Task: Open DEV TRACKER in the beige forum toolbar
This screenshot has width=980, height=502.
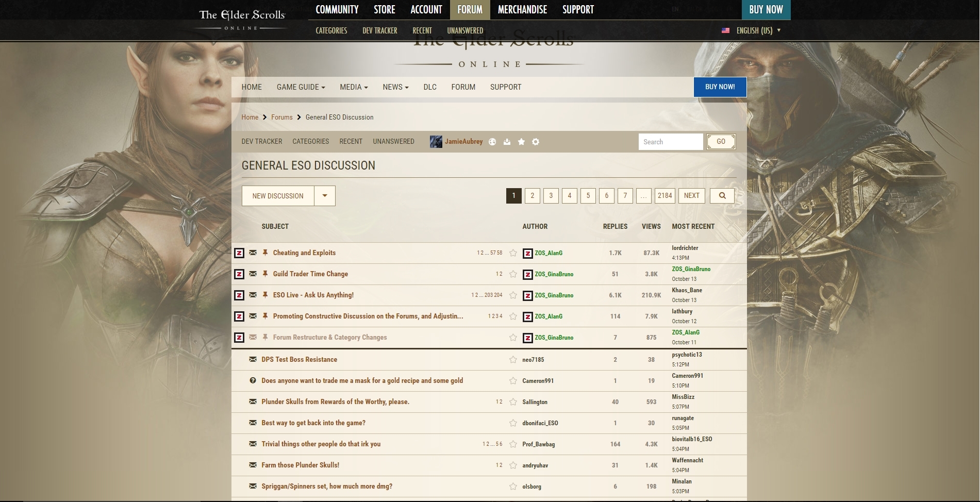Action: click(x=262, y=141)
